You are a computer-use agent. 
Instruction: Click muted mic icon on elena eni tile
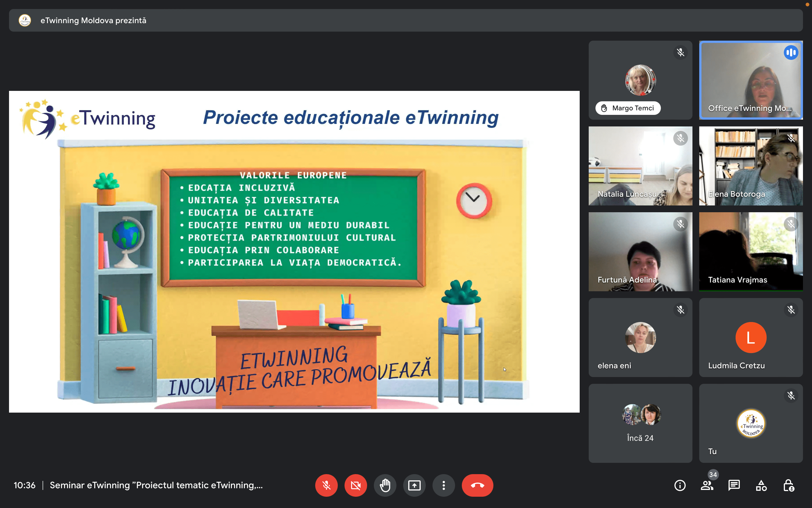(x=680, y=310)
